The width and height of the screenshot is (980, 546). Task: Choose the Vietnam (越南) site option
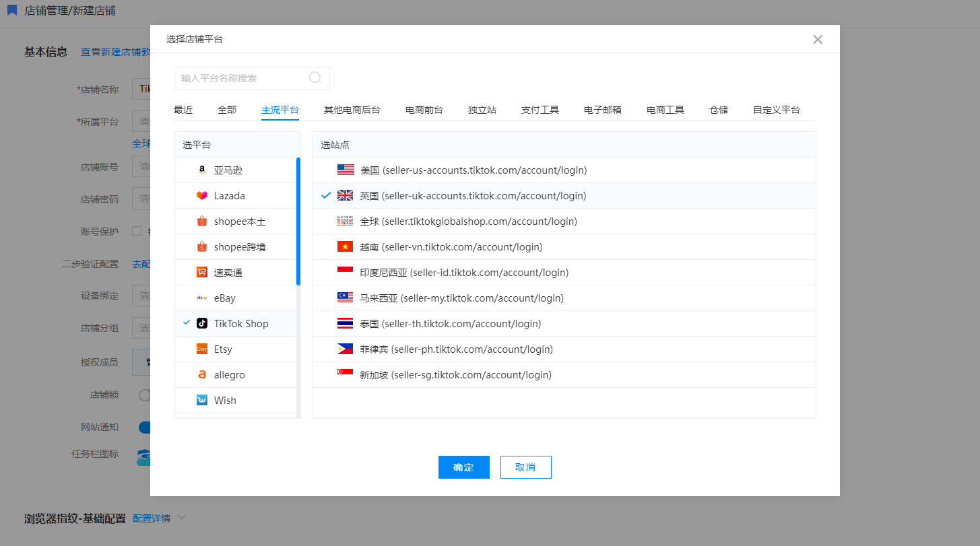tap(451, 247)
